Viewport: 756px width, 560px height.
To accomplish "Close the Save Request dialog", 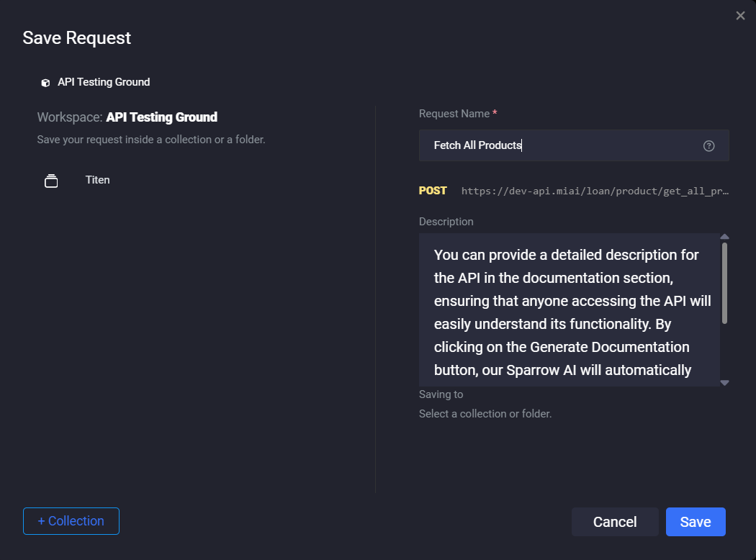I will pyautogui.click(x=740, y=16).
